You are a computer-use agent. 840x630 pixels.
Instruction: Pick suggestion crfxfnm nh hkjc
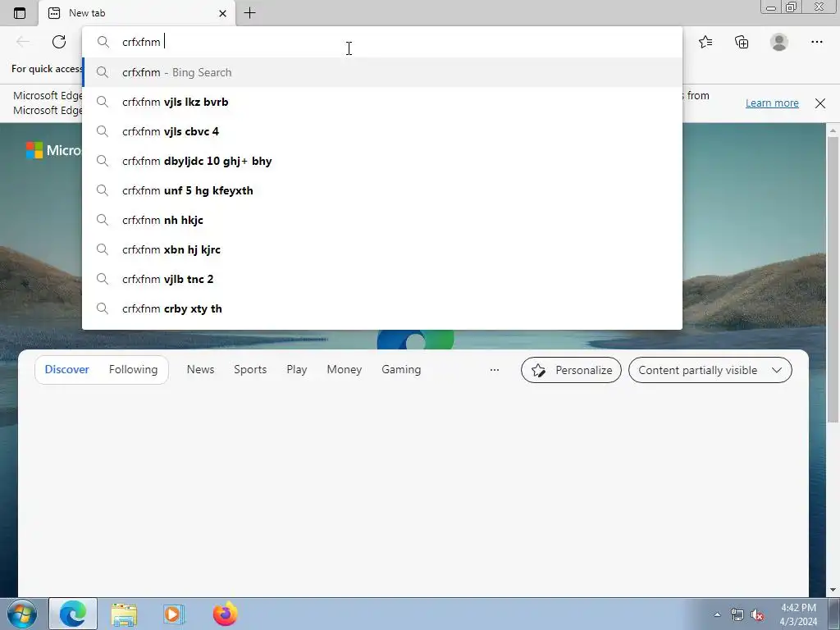(382, 220)
